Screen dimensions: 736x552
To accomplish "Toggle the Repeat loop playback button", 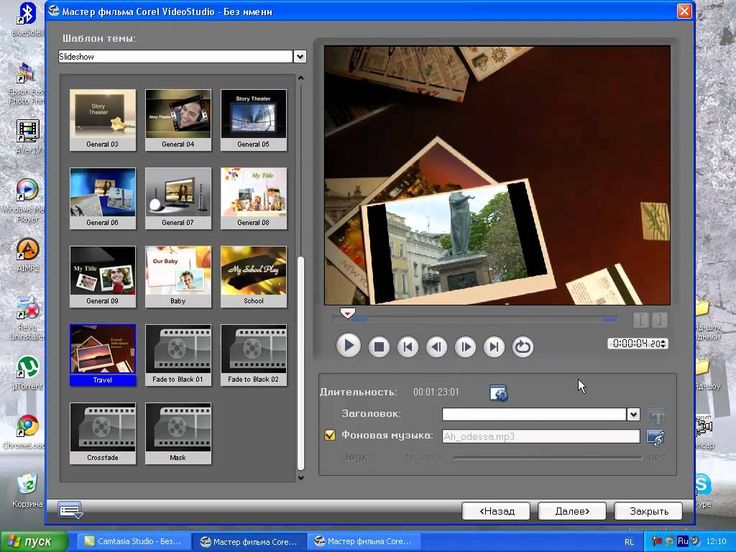I will click(x=522, y=347).
